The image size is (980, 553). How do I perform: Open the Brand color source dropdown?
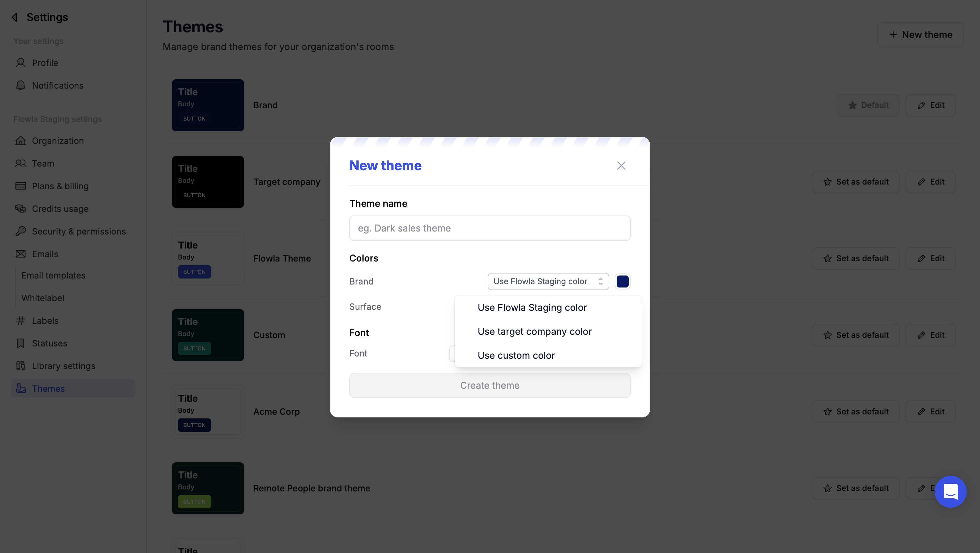tap(548, 281)
